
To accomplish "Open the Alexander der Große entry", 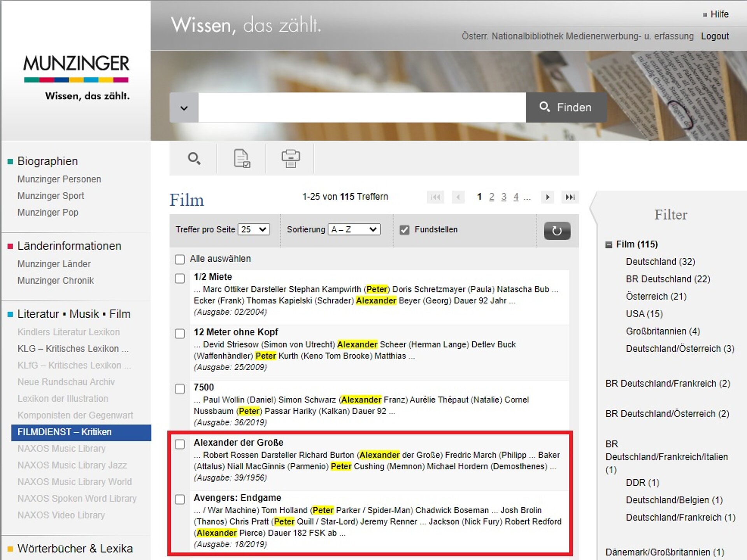I will (x=238, y=443).
